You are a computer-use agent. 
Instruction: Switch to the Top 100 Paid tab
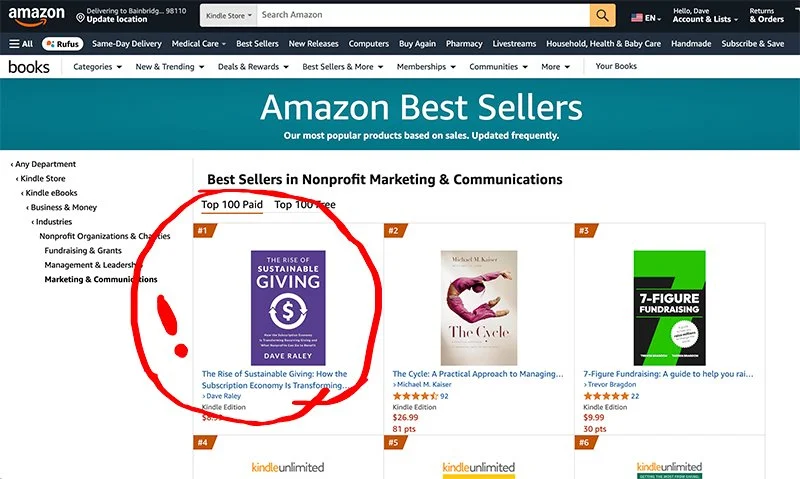pos(232,205)
